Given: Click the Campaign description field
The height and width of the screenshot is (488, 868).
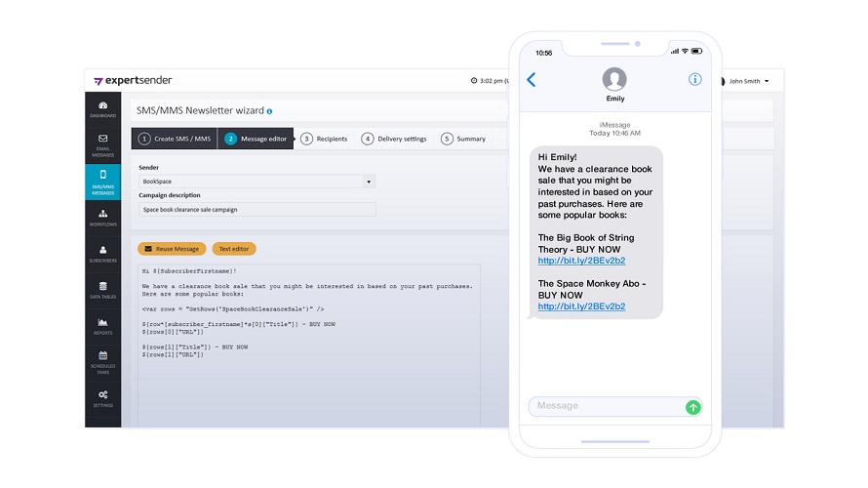Looking at the screenshot, I should coord(256,210).
